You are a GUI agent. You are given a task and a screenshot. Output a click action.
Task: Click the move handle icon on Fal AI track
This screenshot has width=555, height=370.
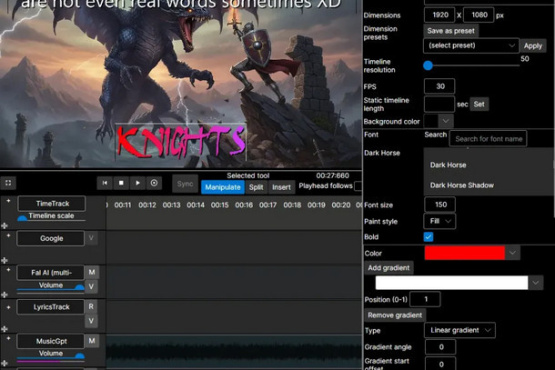point(5,295)
